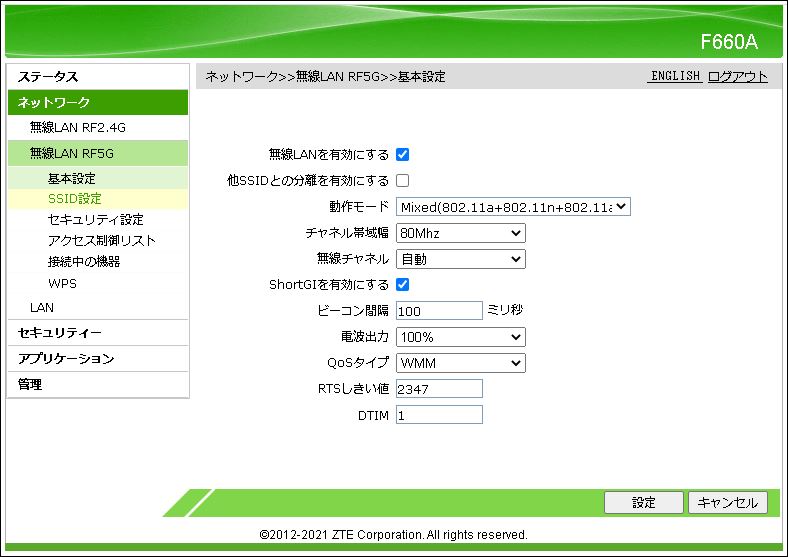Viewport: 788px width, 557px height.
Task: Open the QoSタイプ WMM dropdown
Action: click(461, 363)
